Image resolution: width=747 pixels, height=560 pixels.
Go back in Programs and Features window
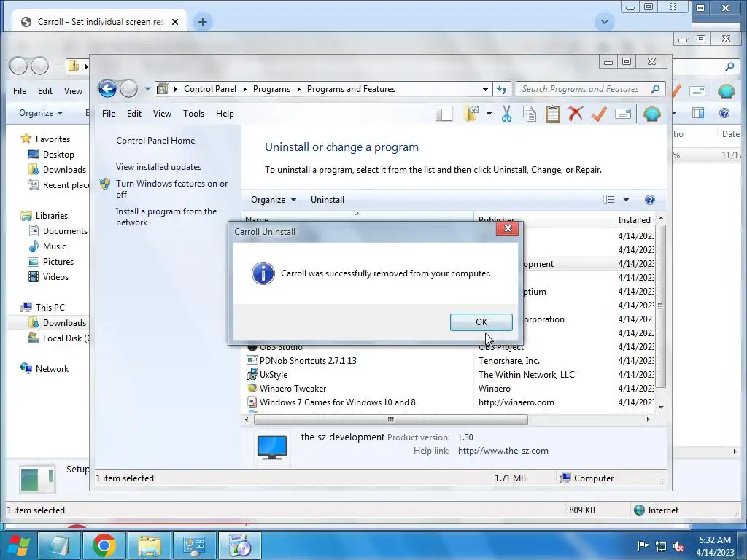coord(108,88)
